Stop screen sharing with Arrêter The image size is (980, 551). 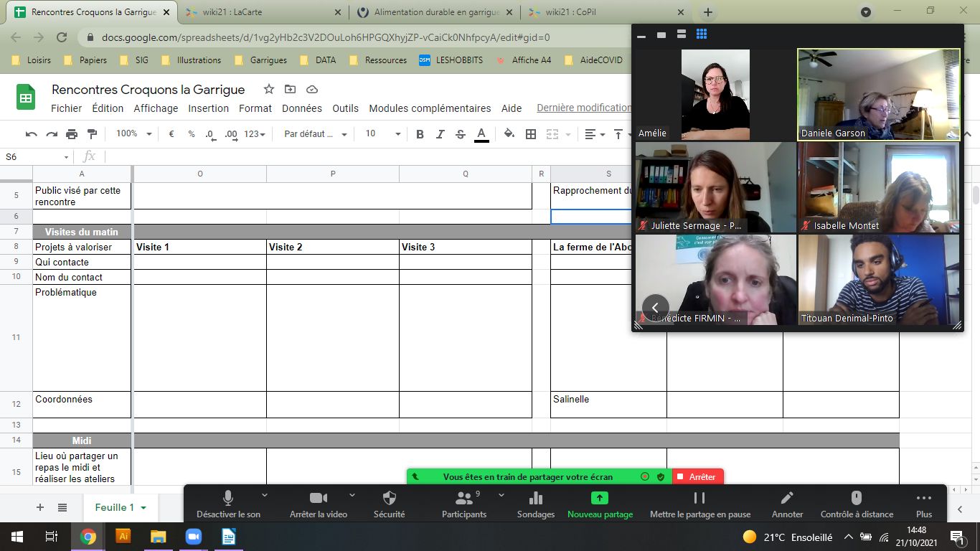698,476
